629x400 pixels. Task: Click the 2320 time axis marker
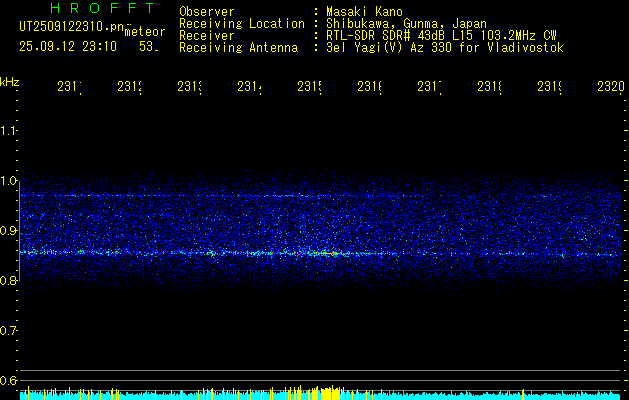click(x=611, y=86)
